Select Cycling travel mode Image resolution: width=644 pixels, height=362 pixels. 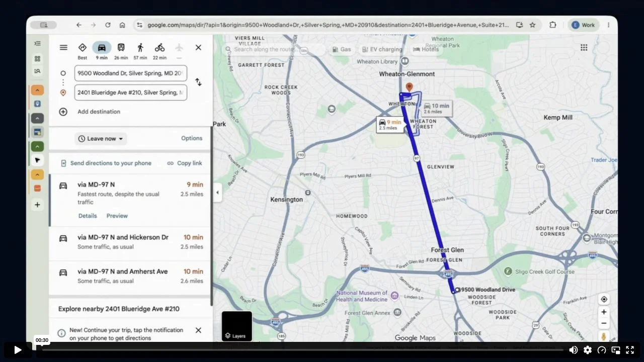point(159,51)
